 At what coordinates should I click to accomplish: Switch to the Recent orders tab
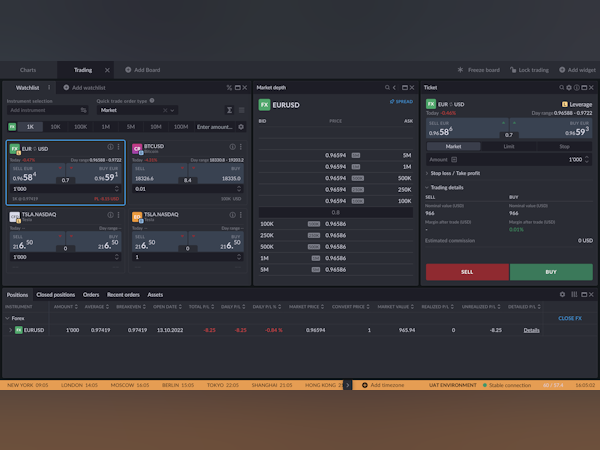coord(123,295)
